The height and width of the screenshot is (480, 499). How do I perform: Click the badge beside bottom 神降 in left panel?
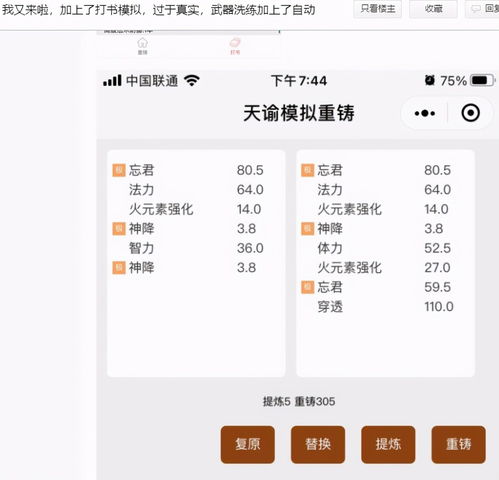tap(119, 268)
